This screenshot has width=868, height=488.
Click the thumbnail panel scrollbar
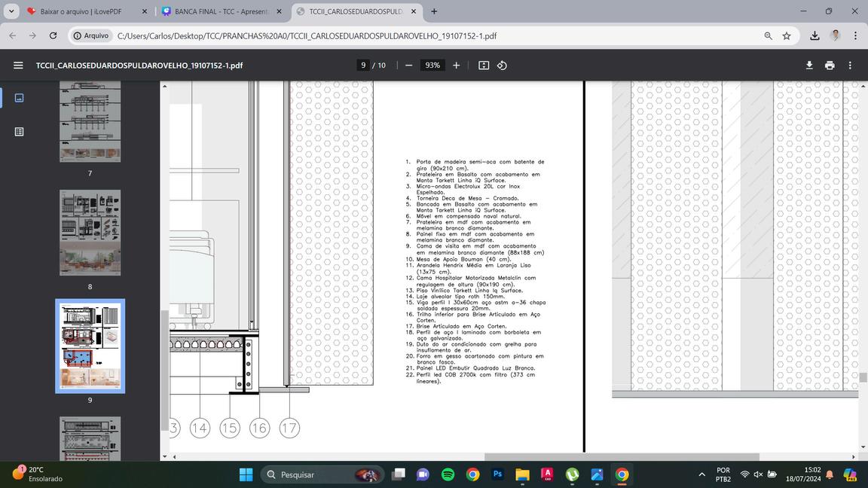tap(164, 370)
